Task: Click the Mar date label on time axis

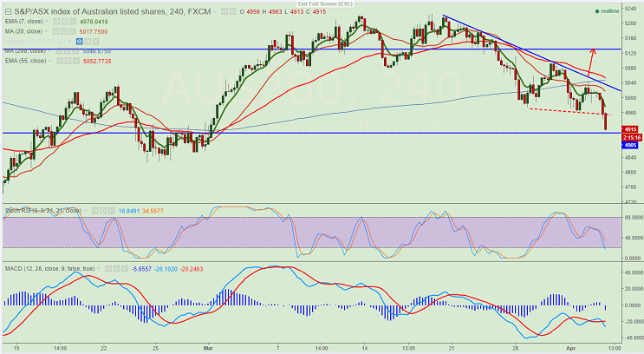Action: pos(209,348)
